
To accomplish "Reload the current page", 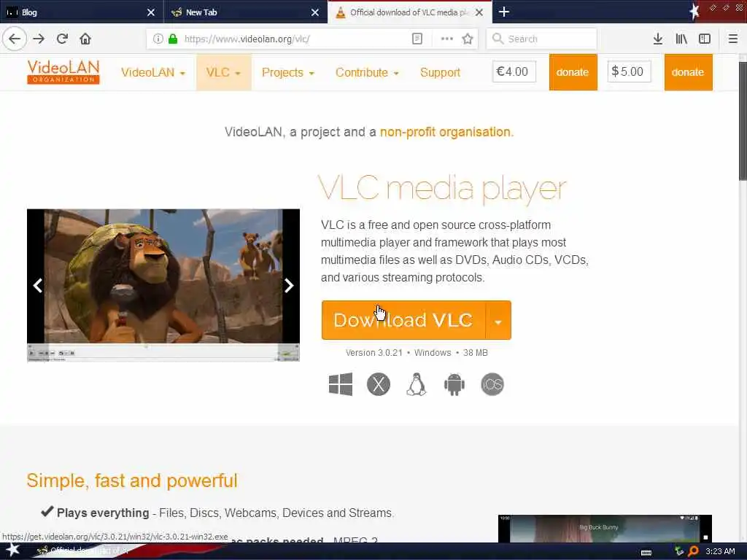I will click(x=63, y=39).
